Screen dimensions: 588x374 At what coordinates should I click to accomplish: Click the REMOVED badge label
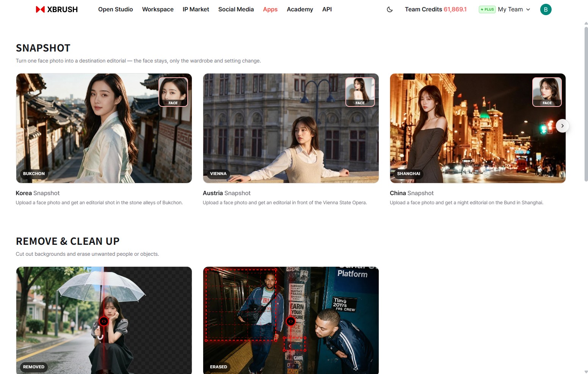coord(34,367)
